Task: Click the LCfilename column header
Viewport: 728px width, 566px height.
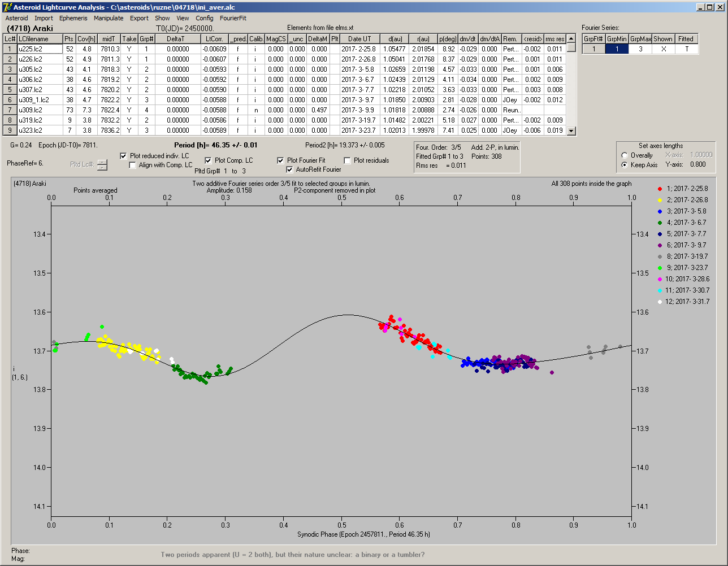Action: tap(40, 39)
